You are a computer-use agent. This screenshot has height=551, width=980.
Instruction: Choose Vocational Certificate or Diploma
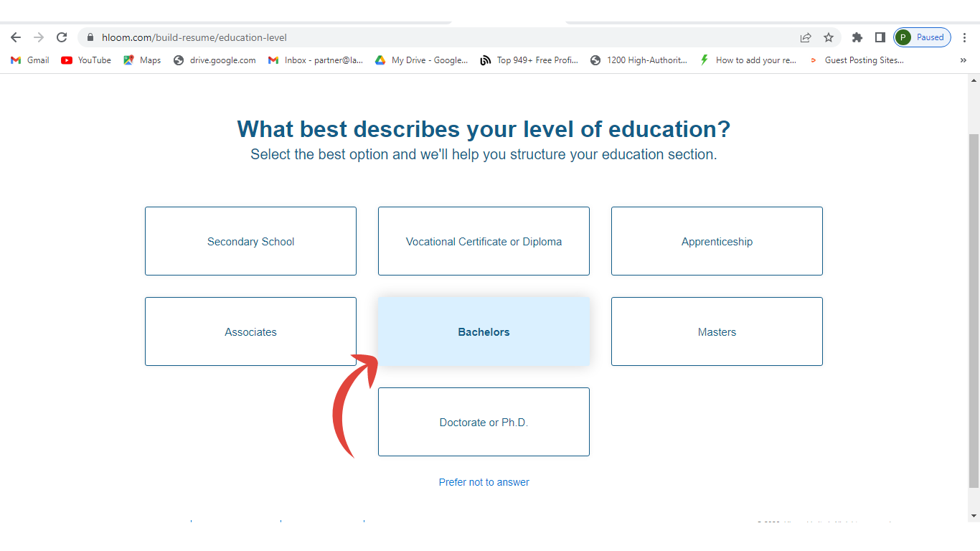484,241
